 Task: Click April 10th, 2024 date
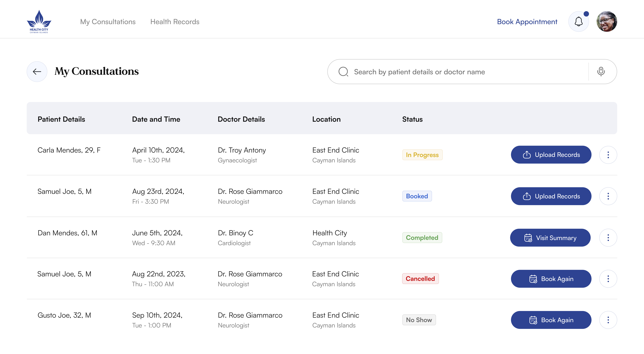point(158,150)
